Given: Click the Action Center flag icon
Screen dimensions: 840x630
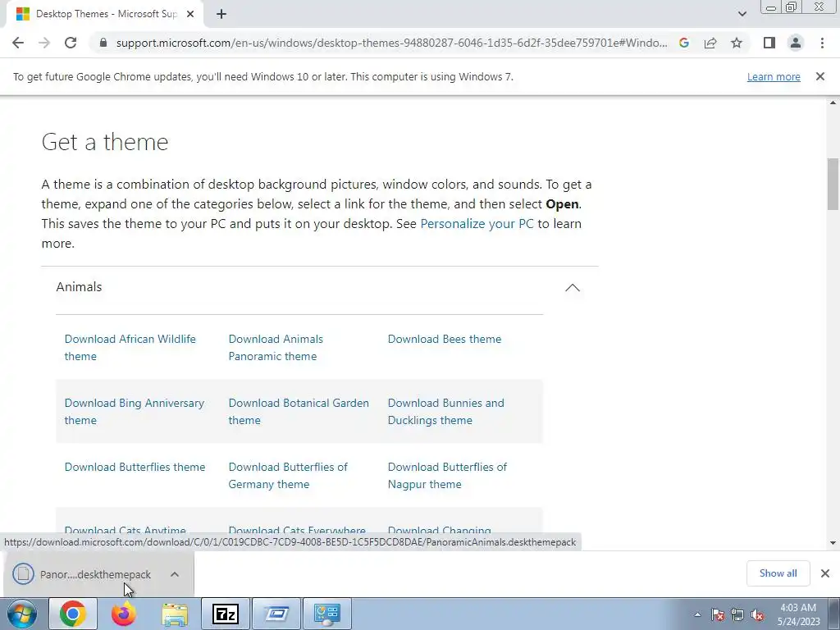Looking at the screenshot, I should 718,614.
